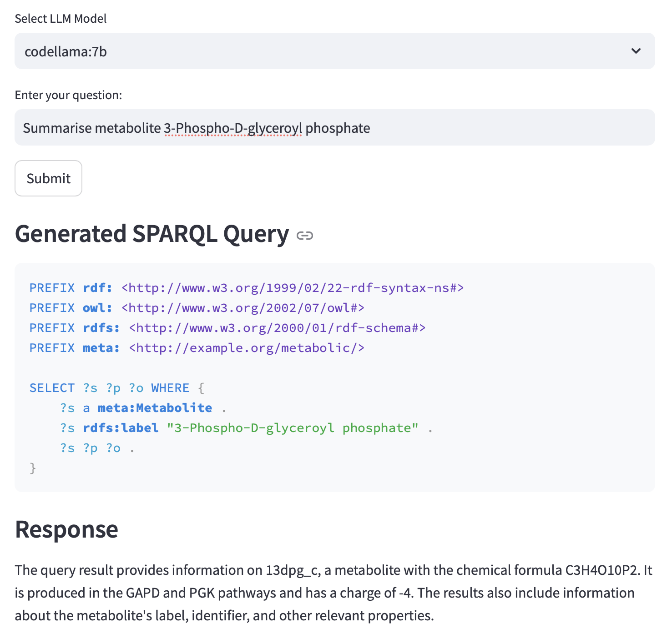Click inside the question input field

(500, 128)
